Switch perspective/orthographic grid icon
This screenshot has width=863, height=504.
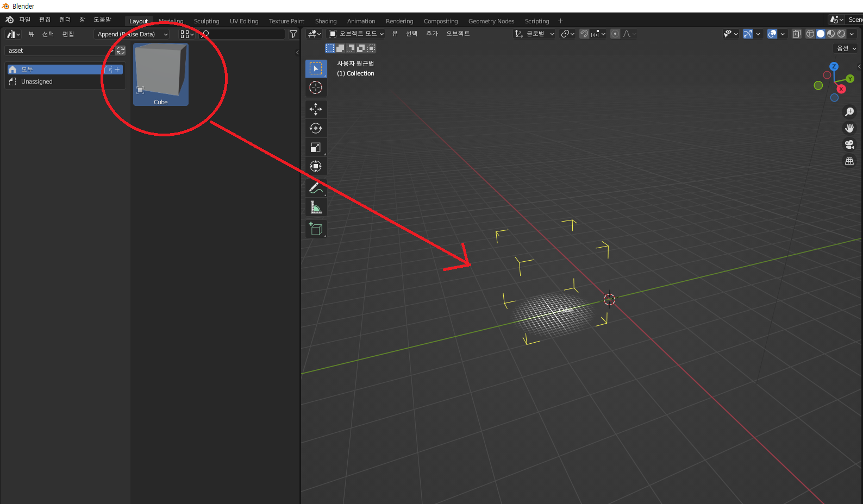coord(849,161)
